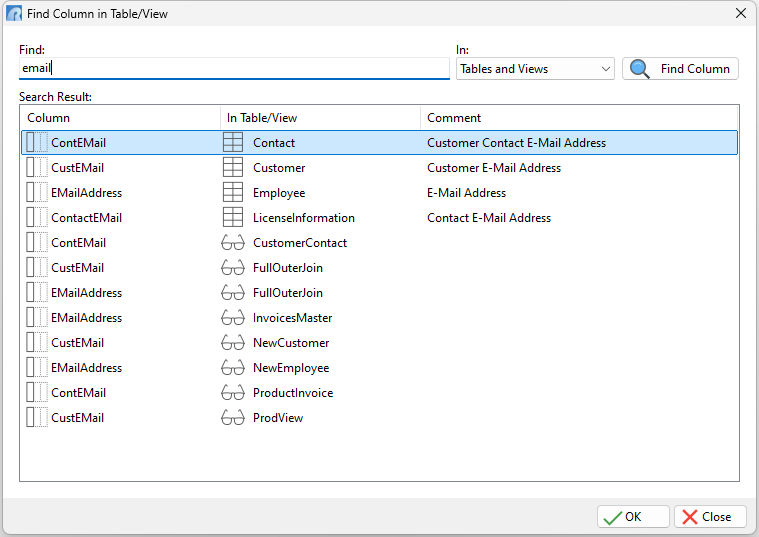The width and height of the screenshot is (759, 537).
Task: Click the LicenseInformation table name
Action: point(304,218)
